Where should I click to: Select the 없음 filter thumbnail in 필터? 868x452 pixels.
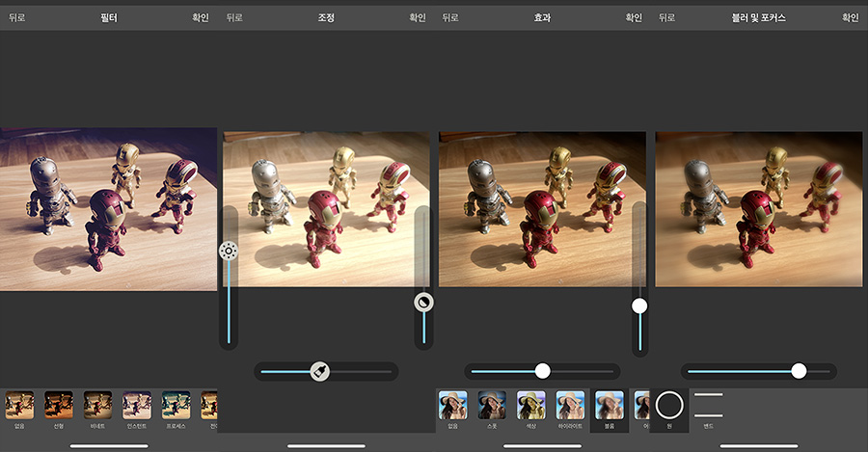tap(19, 406)
